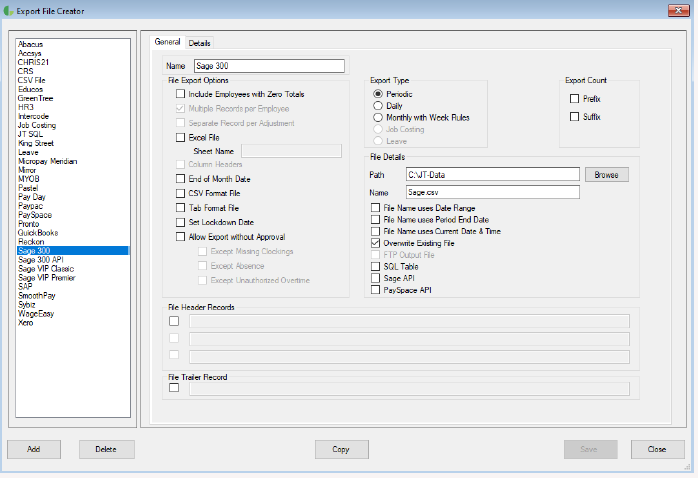
Task: Switch to the Details tab
Action: click(199, 43)
